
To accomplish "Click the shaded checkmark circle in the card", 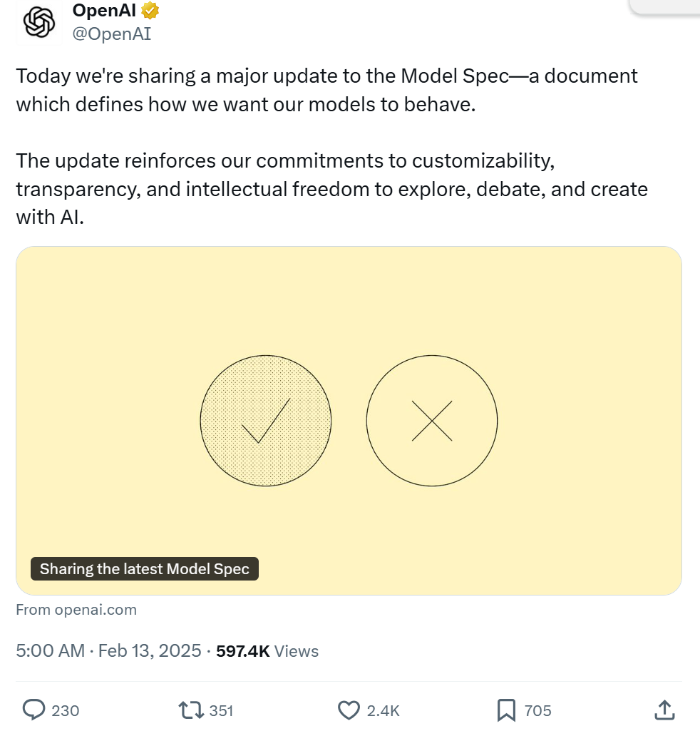I will pyautogui.click(x=266, y=421).
